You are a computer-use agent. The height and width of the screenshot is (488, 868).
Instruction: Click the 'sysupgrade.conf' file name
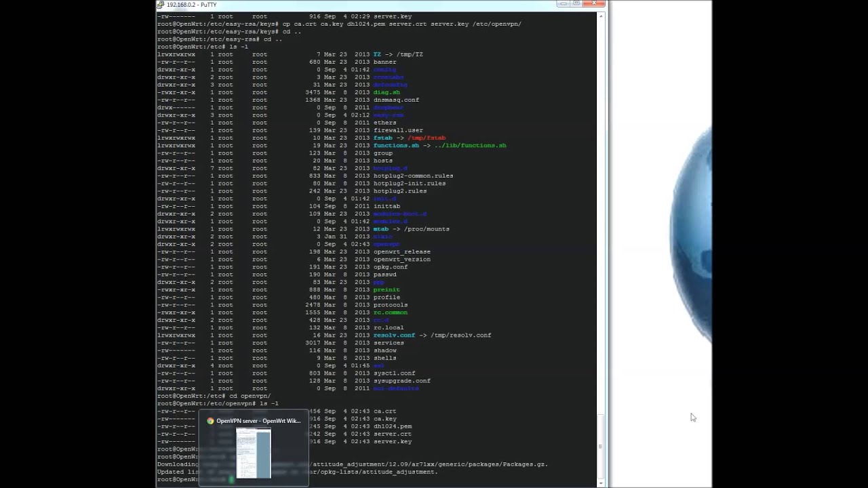(x=402, y=381)
